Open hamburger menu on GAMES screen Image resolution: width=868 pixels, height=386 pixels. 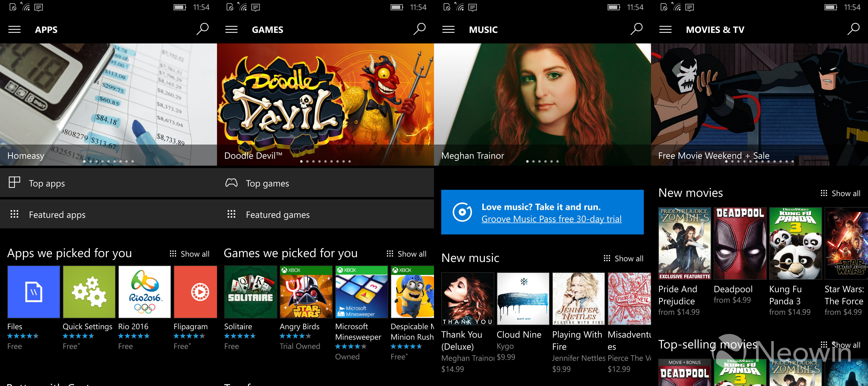[231, 29]
